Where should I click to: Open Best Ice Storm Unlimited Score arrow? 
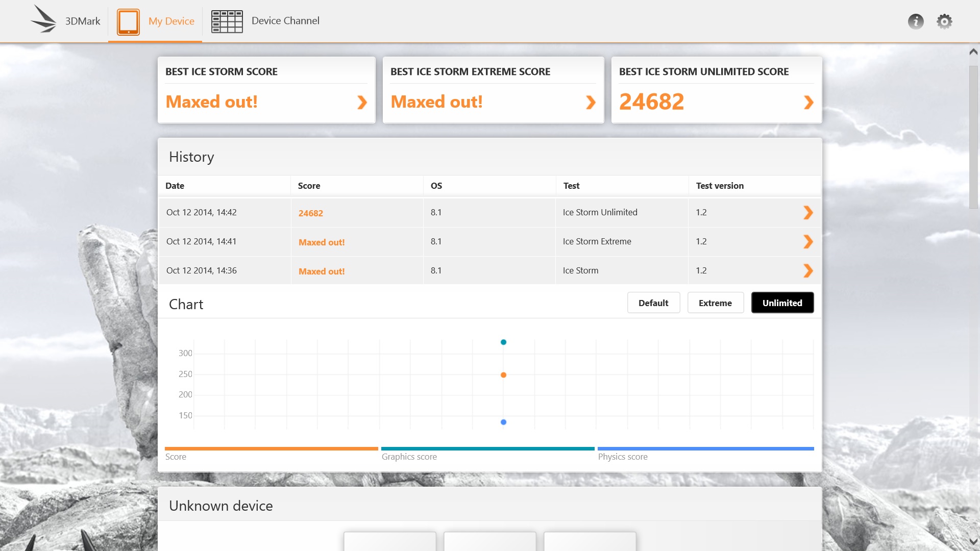(808, 103)
